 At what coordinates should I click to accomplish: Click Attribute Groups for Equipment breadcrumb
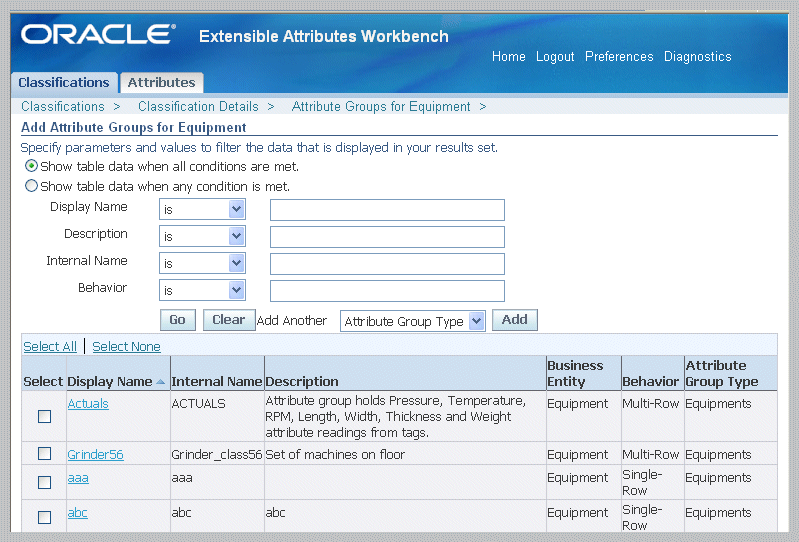click(381, 106)
